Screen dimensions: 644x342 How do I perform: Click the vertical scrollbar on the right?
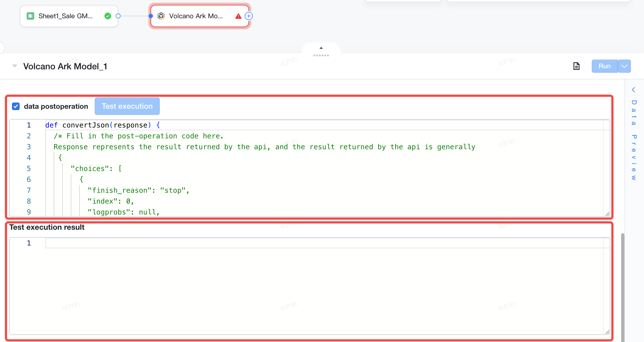pyautogui.click(x=622, y=287)
